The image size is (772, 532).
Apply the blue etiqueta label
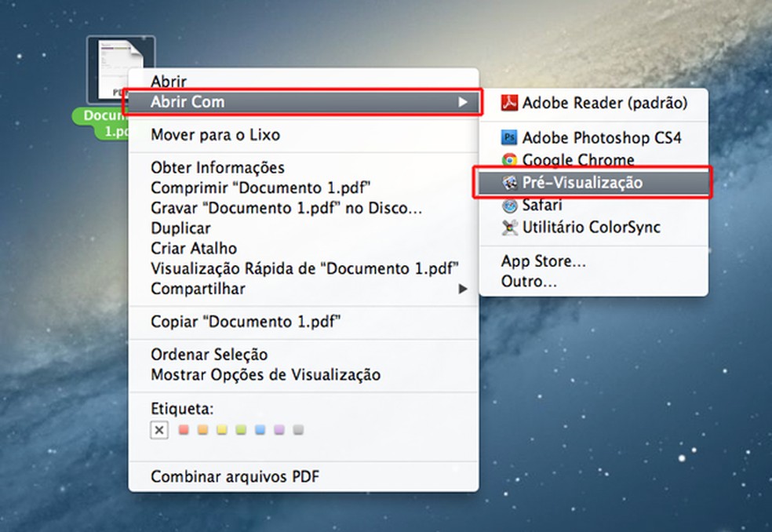pyautogui.click(x=258, y=429)
